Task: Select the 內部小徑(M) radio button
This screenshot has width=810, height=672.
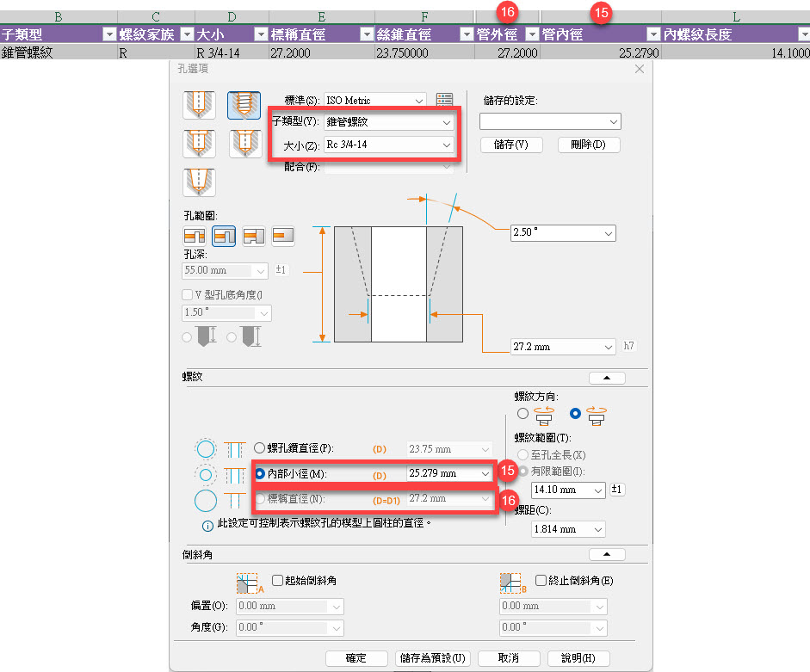Action: 260,473
